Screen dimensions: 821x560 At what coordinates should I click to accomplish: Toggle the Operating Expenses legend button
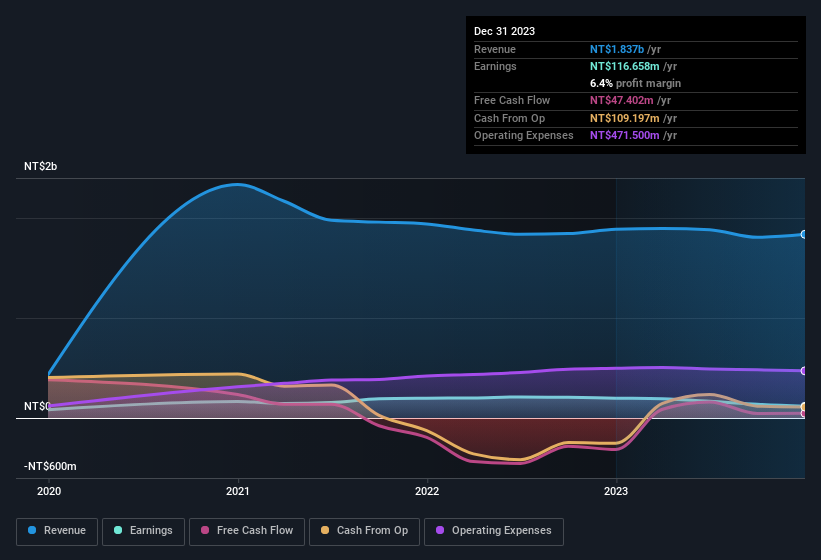(494, 532)
